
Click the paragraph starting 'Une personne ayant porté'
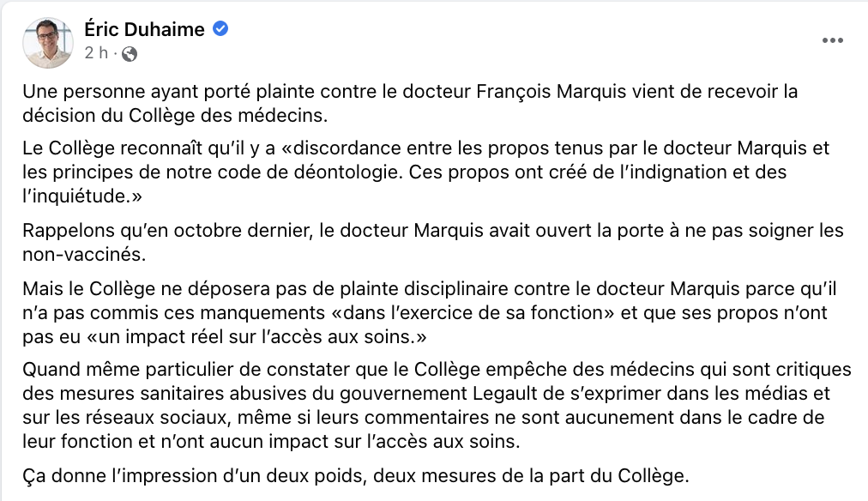click(410, 103)
